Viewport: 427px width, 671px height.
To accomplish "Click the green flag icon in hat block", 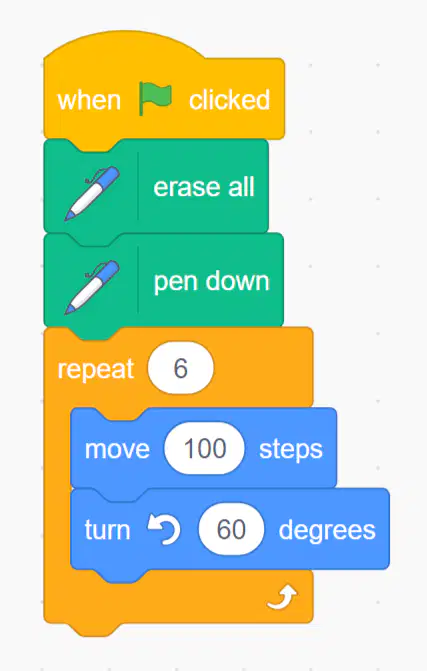I will 155,99.
